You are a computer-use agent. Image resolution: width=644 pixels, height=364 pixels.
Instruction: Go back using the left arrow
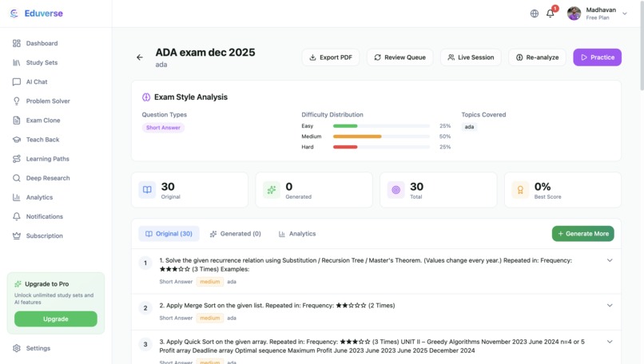[x=140, y=57]
